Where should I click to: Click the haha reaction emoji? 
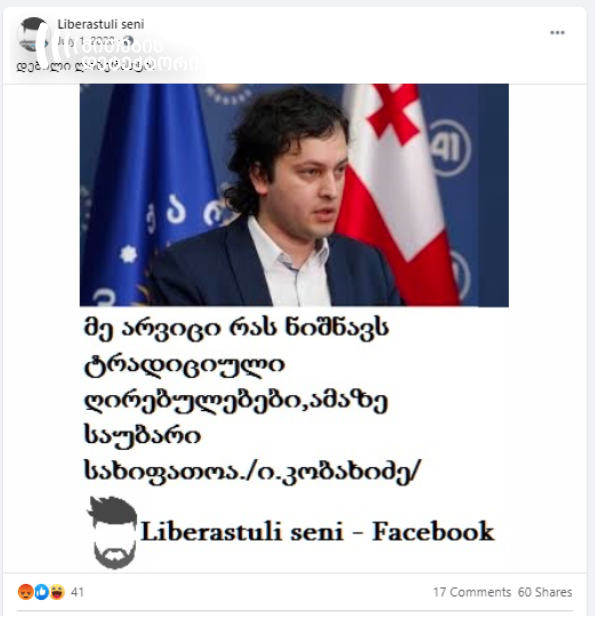[57, 592]
